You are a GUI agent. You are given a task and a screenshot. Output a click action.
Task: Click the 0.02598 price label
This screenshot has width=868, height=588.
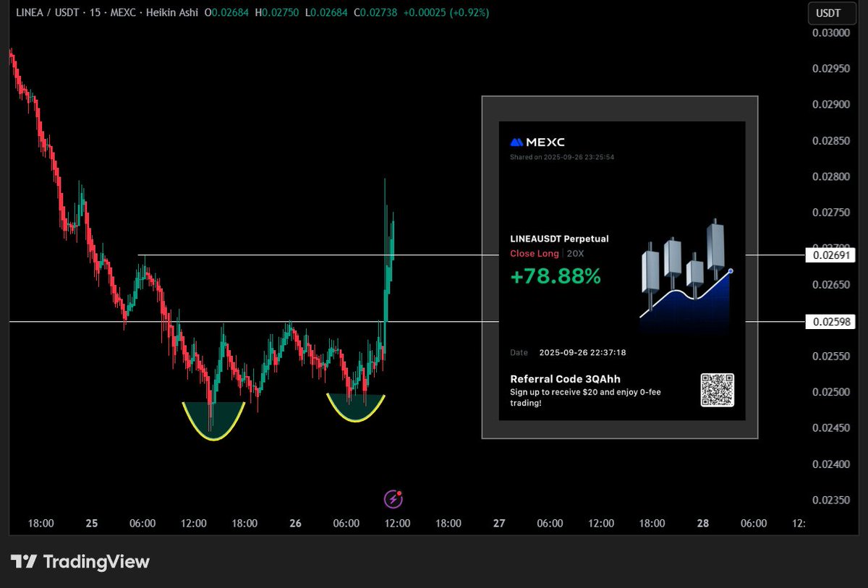coord(830,321)
